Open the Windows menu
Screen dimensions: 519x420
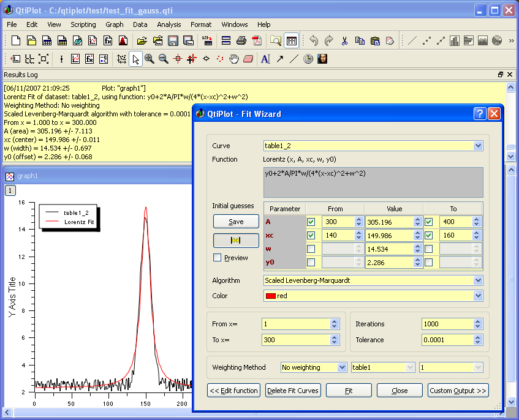234,24
